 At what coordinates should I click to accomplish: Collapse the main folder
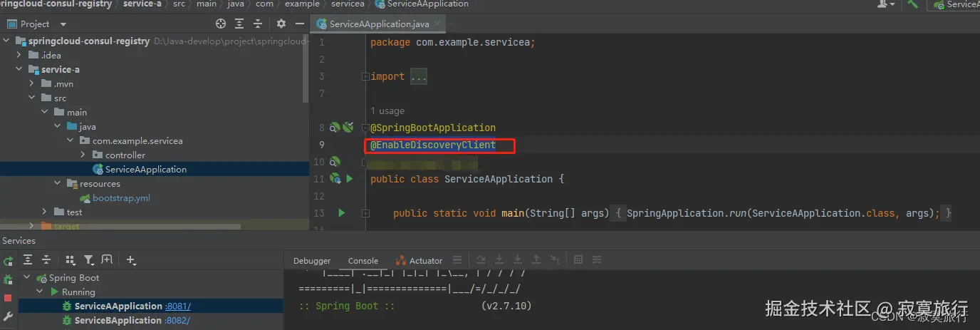click(x=46, y=112)
